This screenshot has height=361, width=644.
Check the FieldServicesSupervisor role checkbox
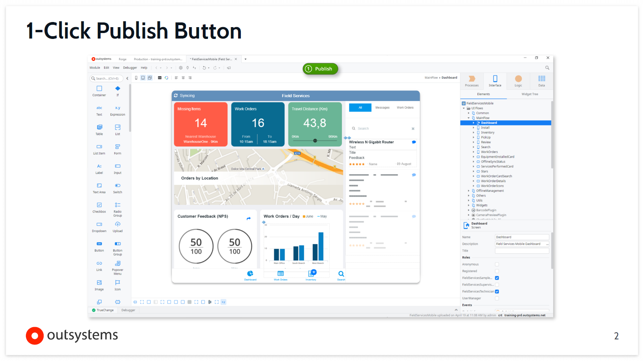tap(497, 285)
